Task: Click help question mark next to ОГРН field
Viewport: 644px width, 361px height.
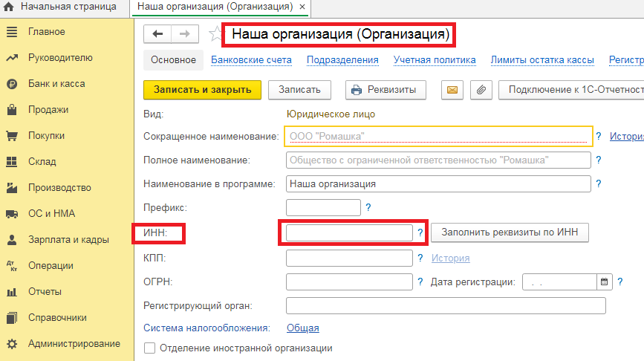Action: pyautogui.click(x=420, y=282)
